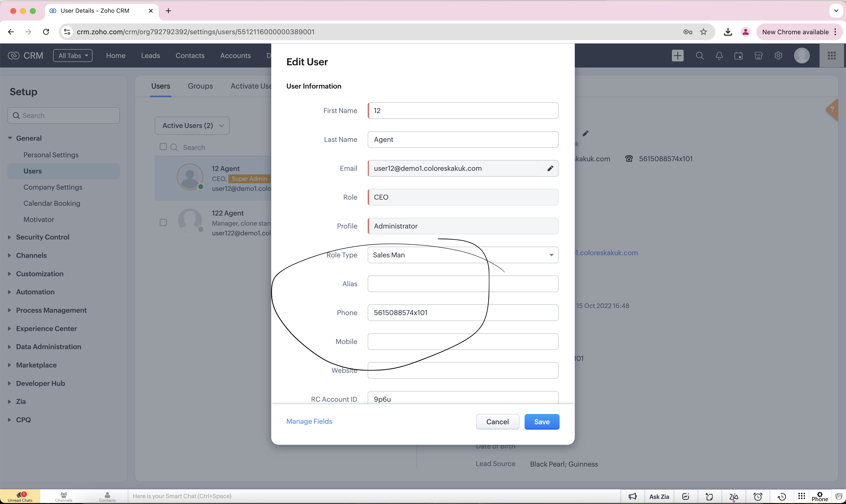846x504 pixels.
Task: Open the Chrome downloads icon
Action: pos(728,32)
